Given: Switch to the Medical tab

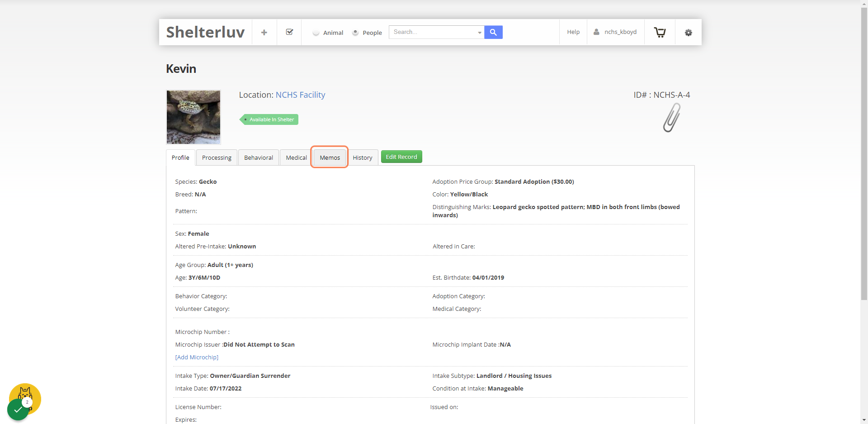Looking at the screenshot, I should 297,157.
